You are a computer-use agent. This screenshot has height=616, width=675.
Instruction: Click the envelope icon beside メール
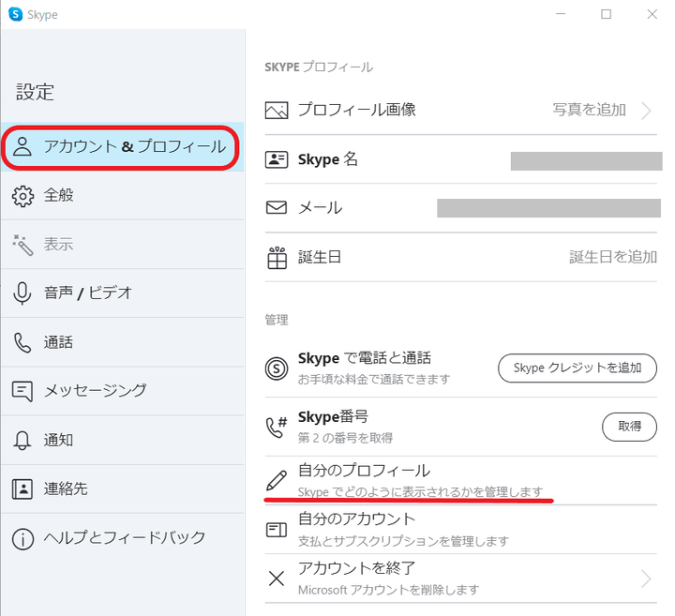click(x=277, y=207)
